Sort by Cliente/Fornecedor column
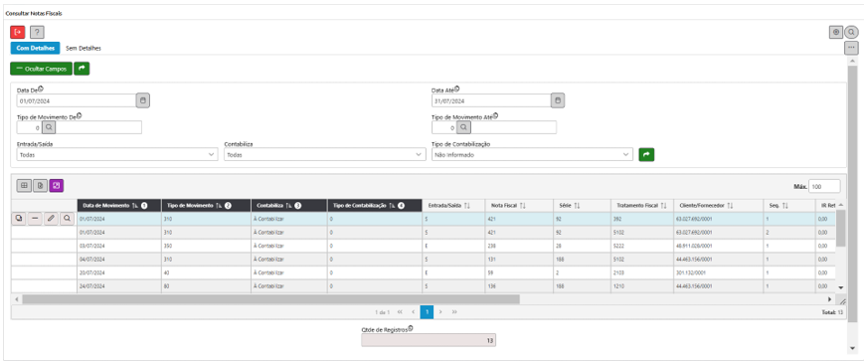 point(718,206)
